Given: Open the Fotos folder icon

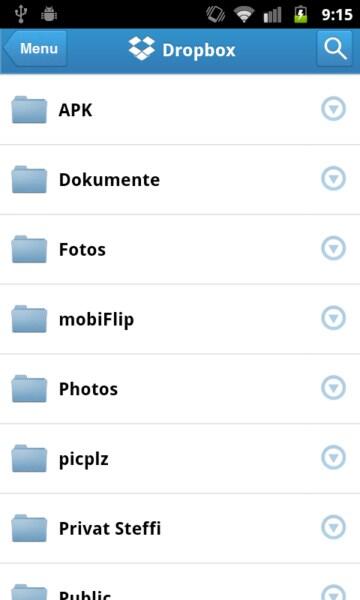Looking at the screenshot, I should (29, 249).
